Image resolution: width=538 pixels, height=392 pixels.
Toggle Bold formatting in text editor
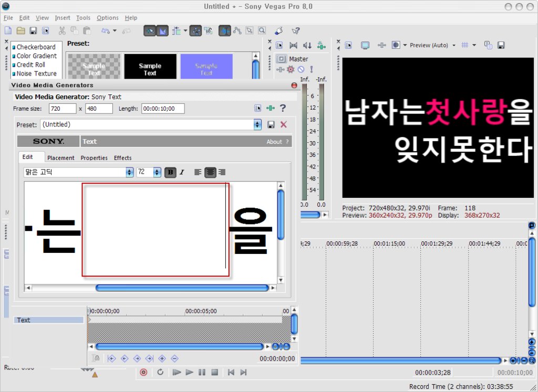(x=171, y=172)
